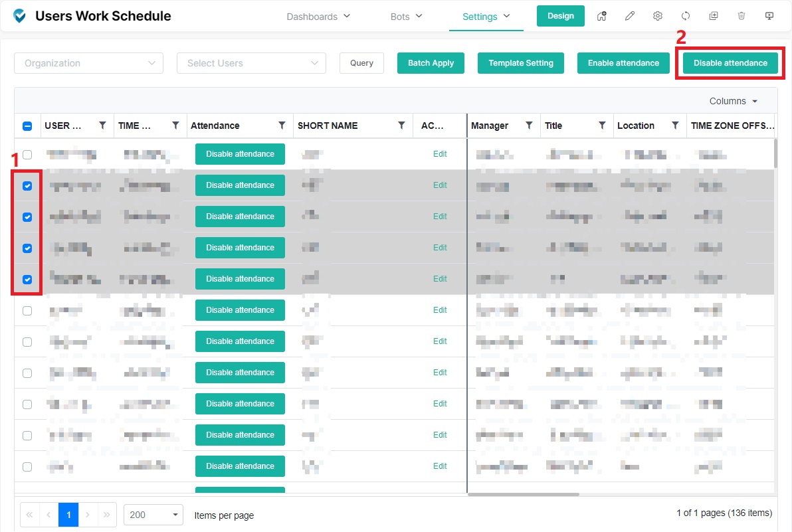Click the circular refresh icon in the header

pos(686,17)
